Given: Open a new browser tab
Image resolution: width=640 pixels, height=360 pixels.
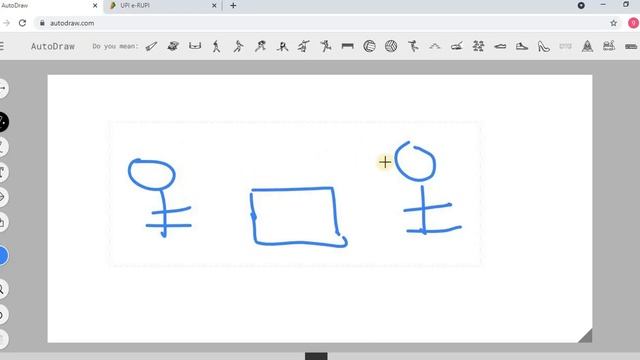Looking at the screenshot, I should (x=233, y=6).
